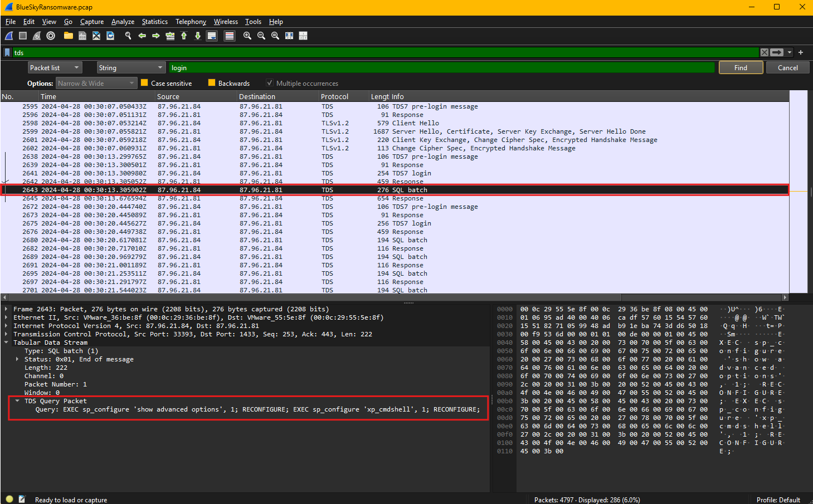The height and width of the screenshot is (504, 813).
Task: Click the display filter bookmark icon
Action: pyautogui.click(x=7, y=52)
